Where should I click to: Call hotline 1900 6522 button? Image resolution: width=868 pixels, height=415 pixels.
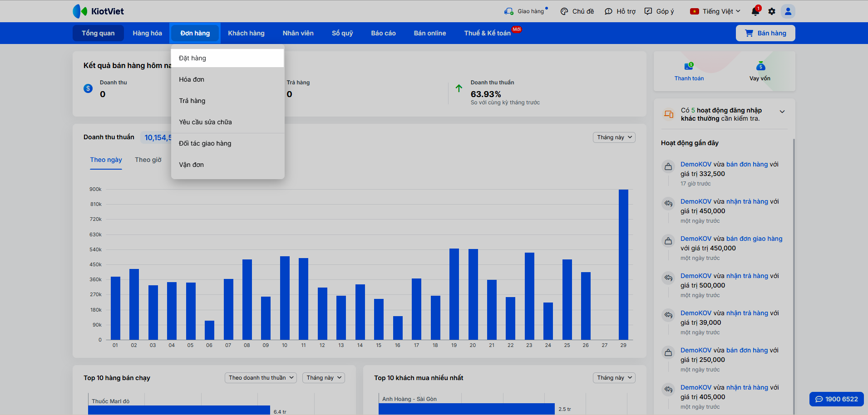click(x=836, y=399)
